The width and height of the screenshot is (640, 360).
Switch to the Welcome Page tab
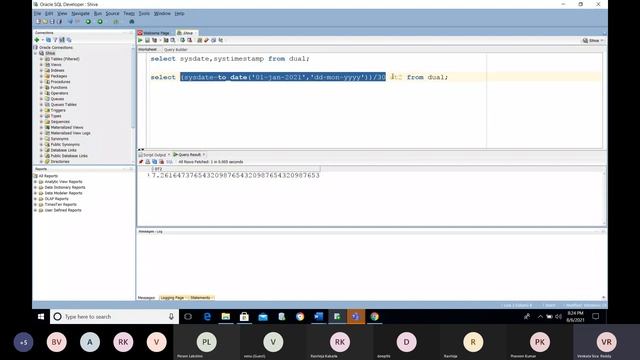(x=153, y=33)
